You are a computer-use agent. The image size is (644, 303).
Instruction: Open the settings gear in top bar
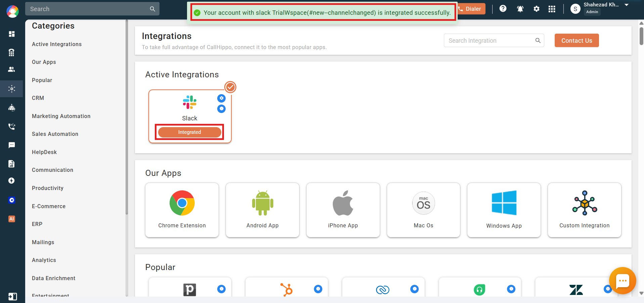[537, 9]
